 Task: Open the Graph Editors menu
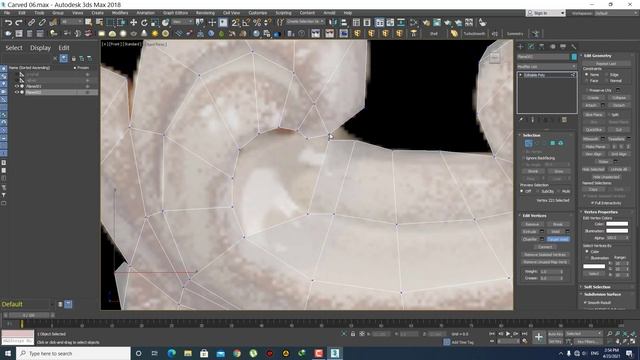coord(175,13)
